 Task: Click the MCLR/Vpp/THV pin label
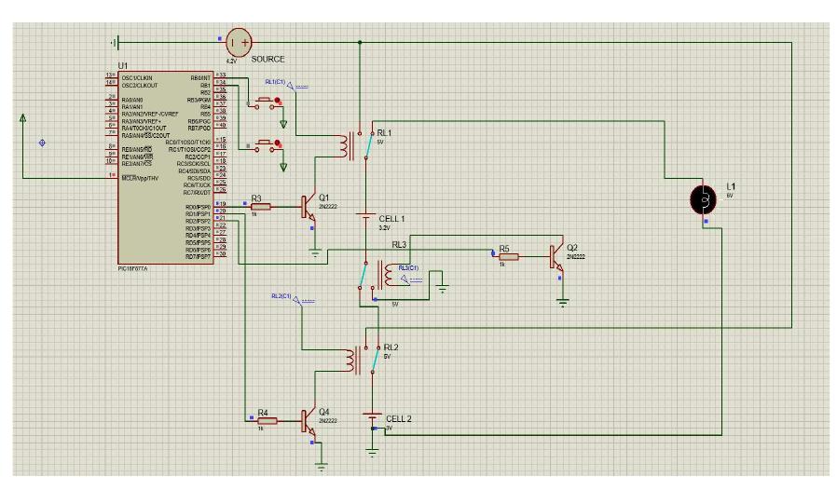point(140,178)
